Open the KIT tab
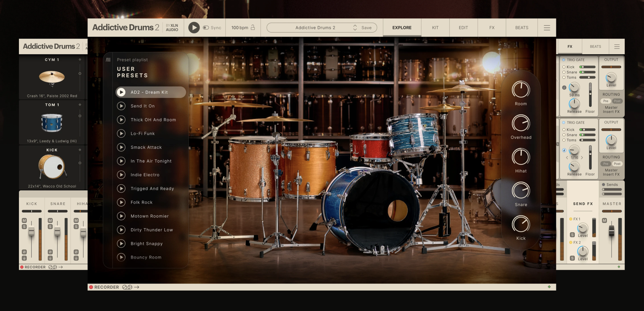This screenshot has height=311, width=644. [x=435, y=28]
